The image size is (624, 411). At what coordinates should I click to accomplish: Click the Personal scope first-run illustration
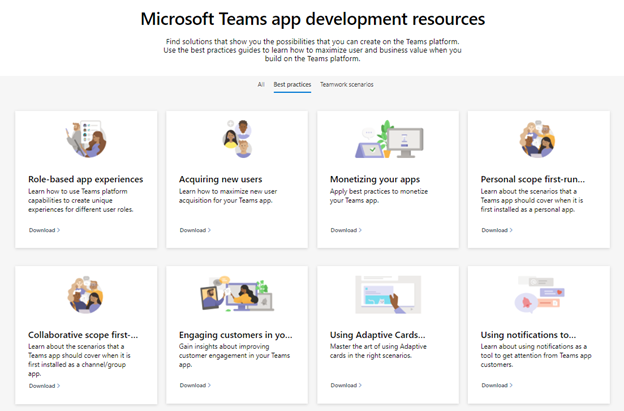tap(538, 139)
